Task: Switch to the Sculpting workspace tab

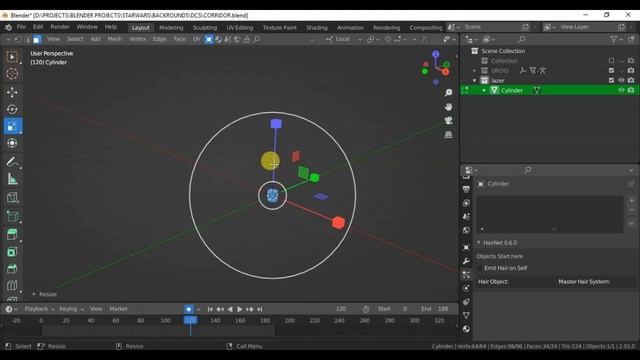Action: [x=204, y=27]
